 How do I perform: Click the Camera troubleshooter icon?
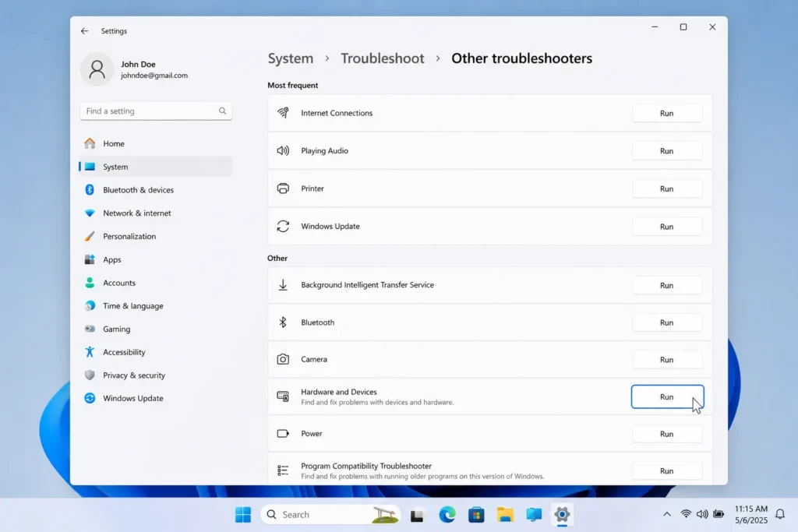(283, 360)
